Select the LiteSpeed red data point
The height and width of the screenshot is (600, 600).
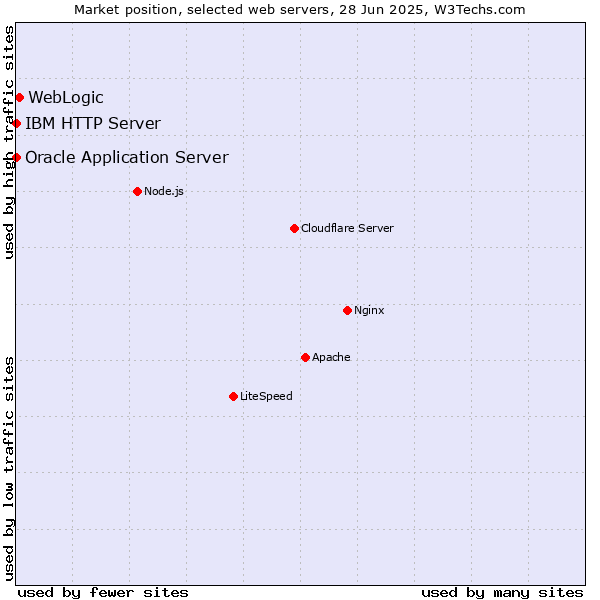[233, 396]
